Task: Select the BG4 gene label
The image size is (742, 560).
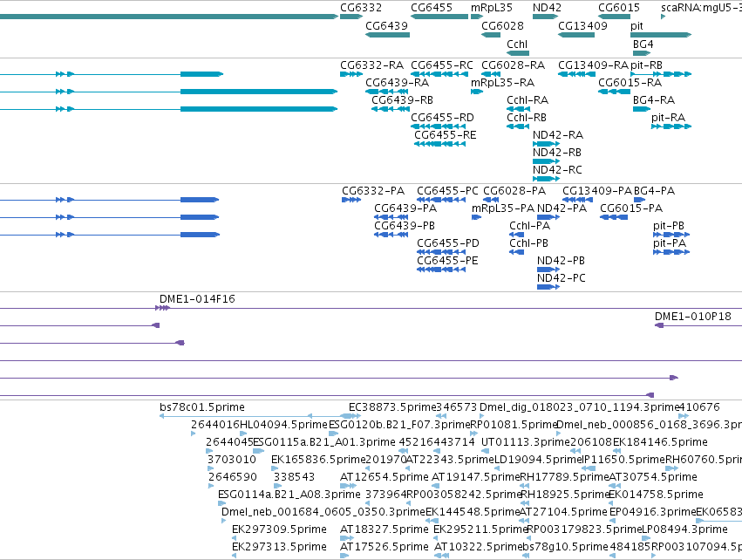Action: (643, 44)
